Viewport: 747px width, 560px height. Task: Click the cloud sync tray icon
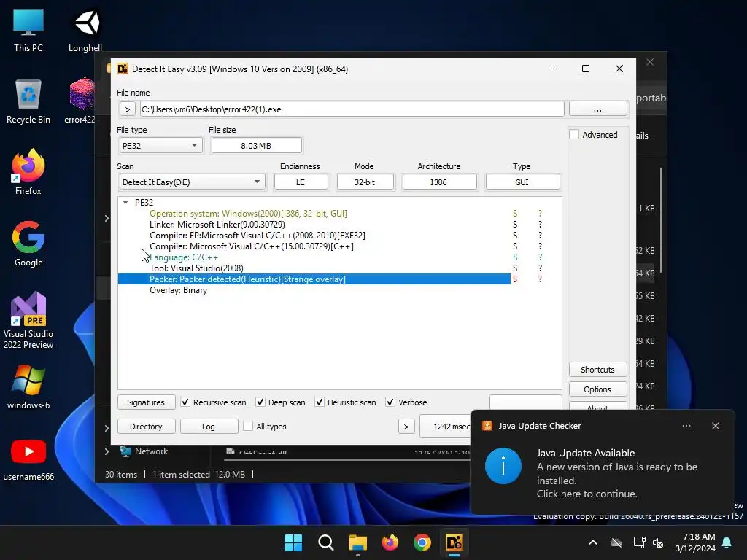point(616,542)
